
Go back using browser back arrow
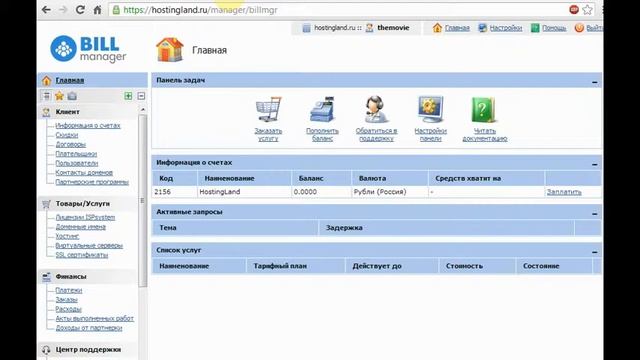[x=46, y=10]
